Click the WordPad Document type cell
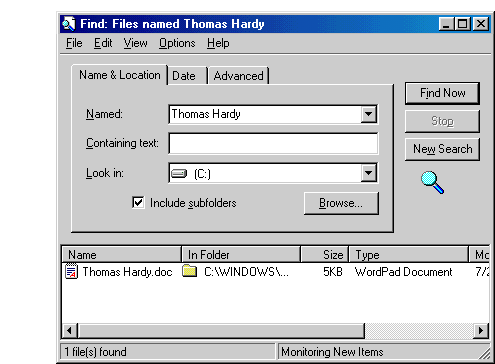This screenshot has height=364, width=495. click(403, 272)
